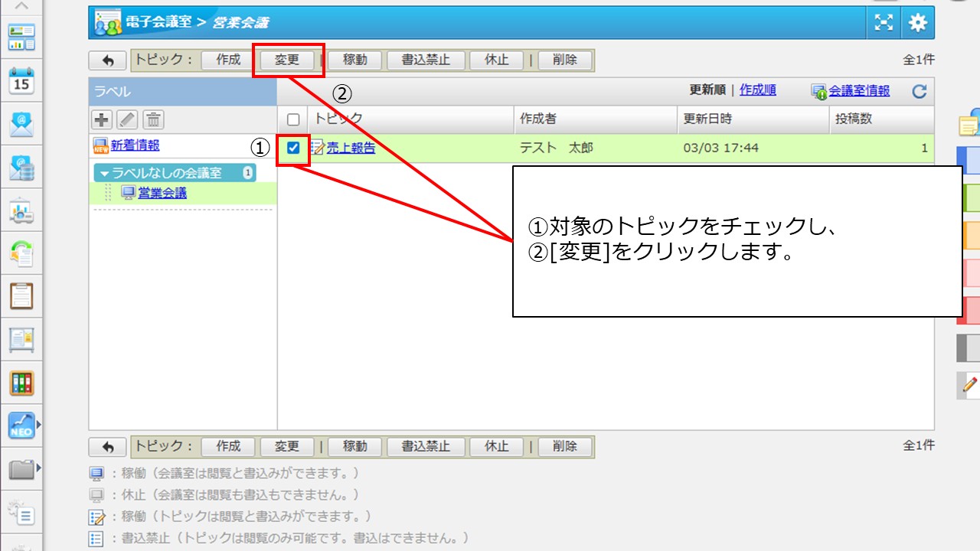Click the fullscreen icon in the header

click(884, 23)
